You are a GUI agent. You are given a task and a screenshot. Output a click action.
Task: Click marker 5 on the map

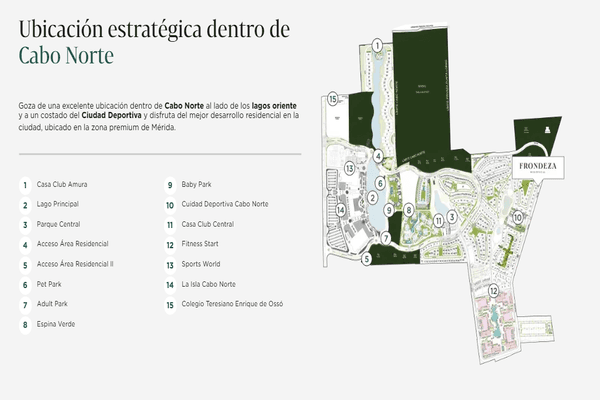coord(367,259)
